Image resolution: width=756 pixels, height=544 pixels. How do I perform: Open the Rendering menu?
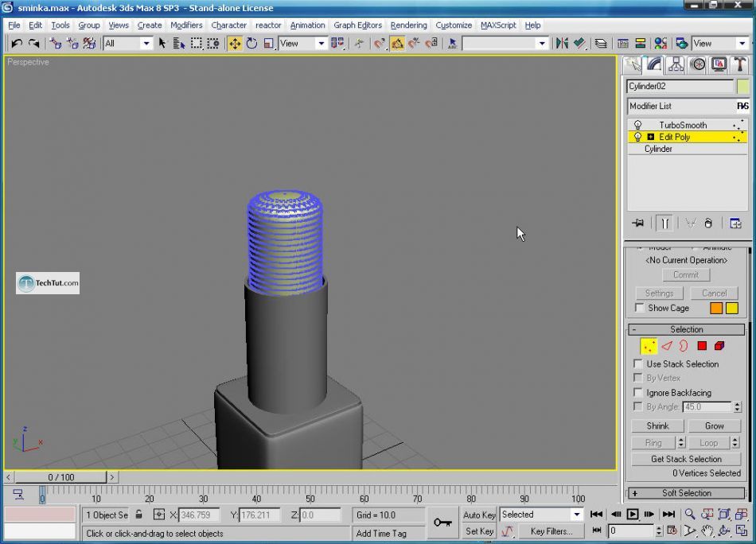(408, 25)
